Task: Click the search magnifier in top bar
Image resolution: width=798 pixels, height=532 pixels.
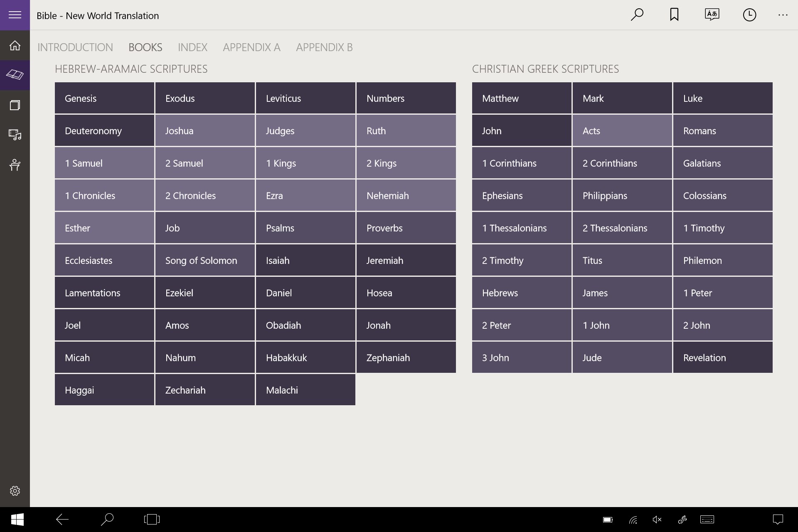Action: (x=637, y=15)
